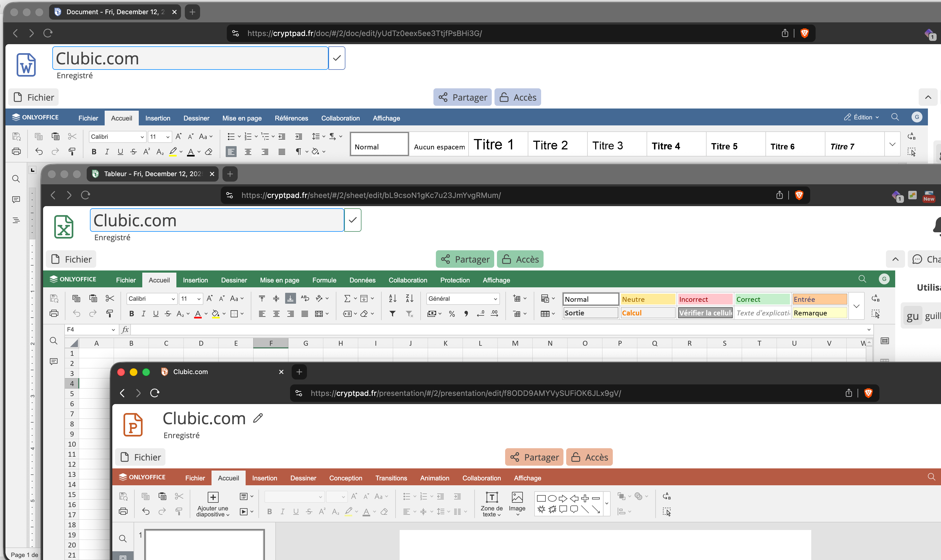Confirm title with checkmark in Document window
The image size is (941, 560).
pos(337,58)
